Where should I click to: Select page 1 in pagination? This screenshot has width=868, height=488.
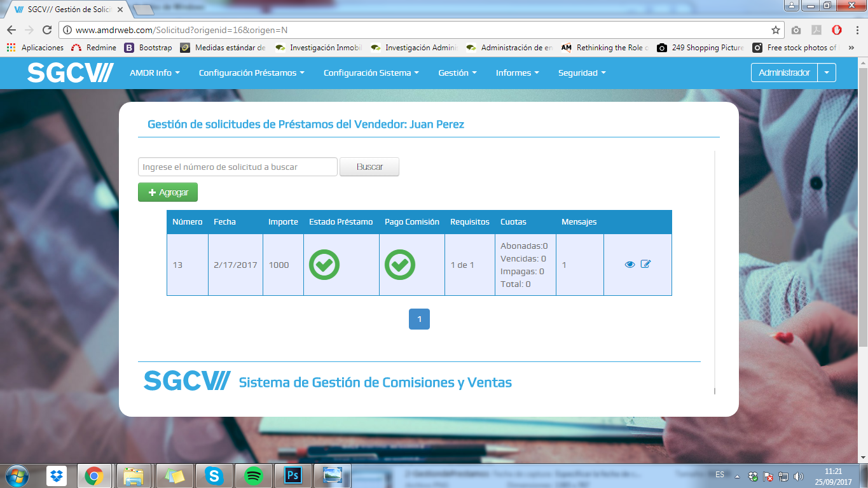(x=419, y=319)
